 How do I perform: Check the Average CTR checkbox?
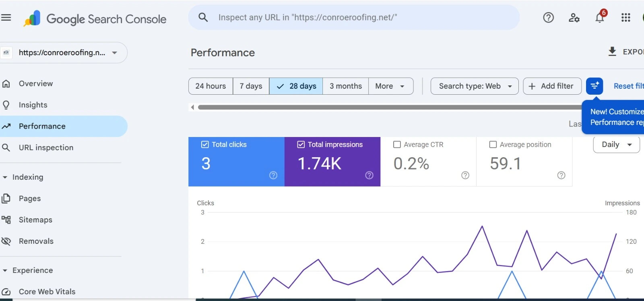tap(397, 144)
